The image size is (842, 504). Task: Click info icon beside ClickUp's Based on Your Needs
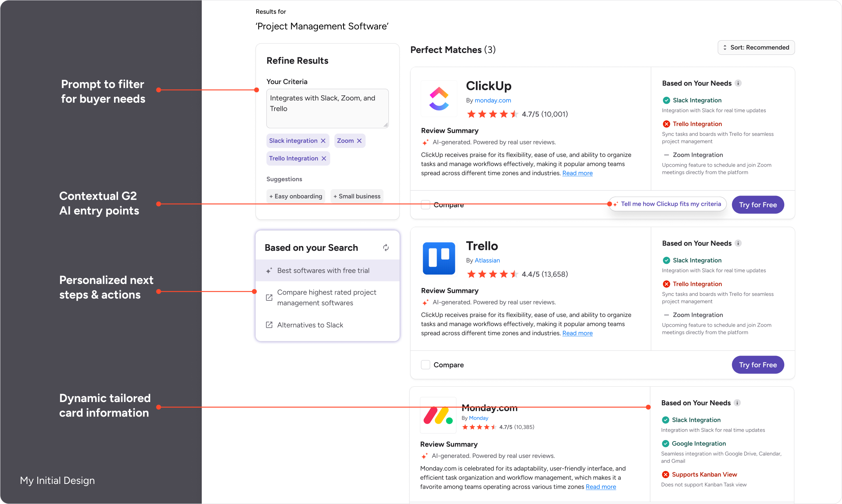pos(738,83)
